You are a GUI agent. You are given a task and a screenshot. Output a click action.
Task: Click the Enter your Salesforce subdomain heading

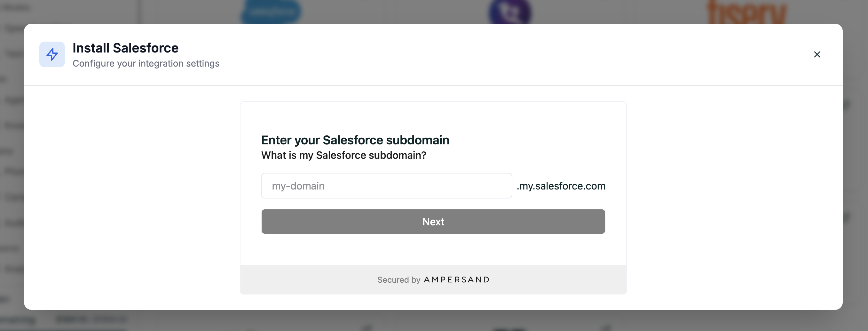pyautogui.click(x=355, y=140)
